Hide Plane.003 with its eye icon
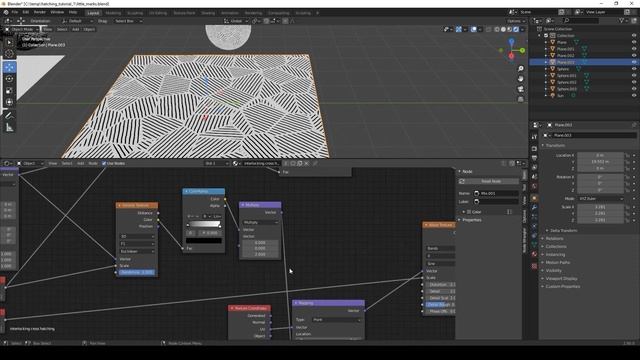 pyautogui.click(x=634, y=62)
